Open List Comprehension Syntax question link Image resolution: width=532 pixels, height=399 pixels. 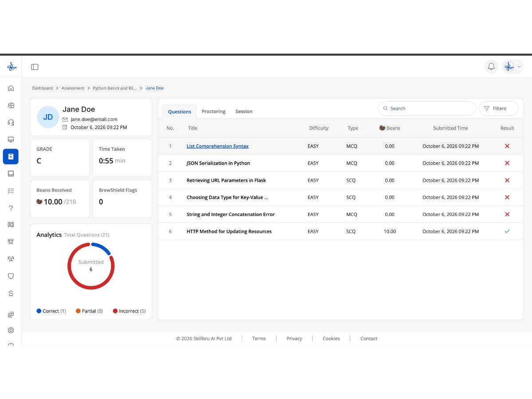(217, 146)
